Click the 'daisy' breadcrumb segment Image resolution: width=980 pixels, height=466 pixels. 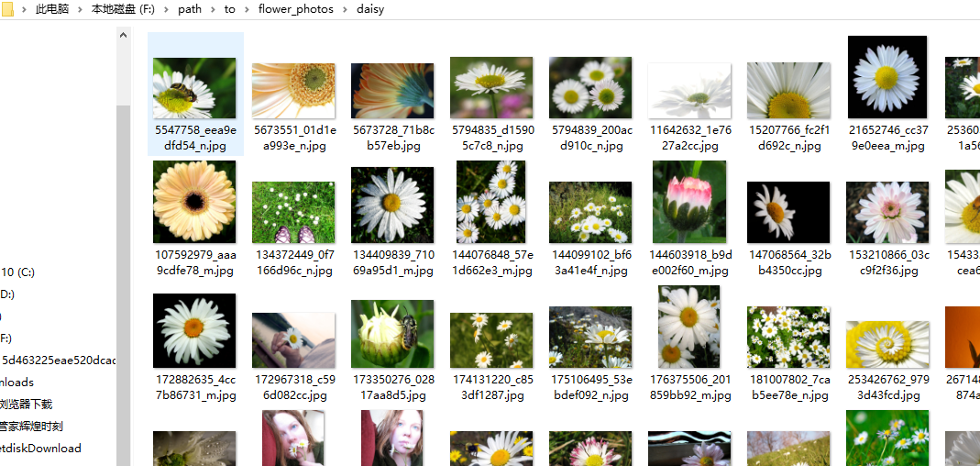370,9
